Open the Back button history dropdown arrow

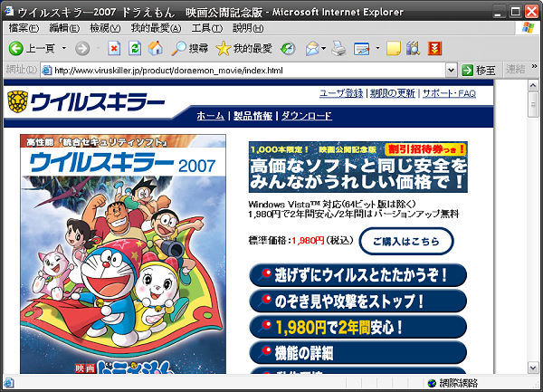(64, 48)
